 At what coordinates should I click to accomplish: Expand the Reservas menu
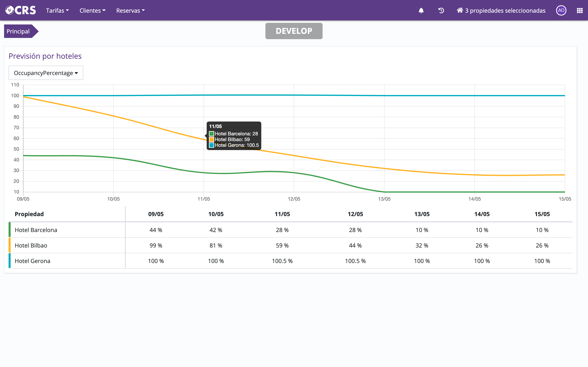(130, 10)
